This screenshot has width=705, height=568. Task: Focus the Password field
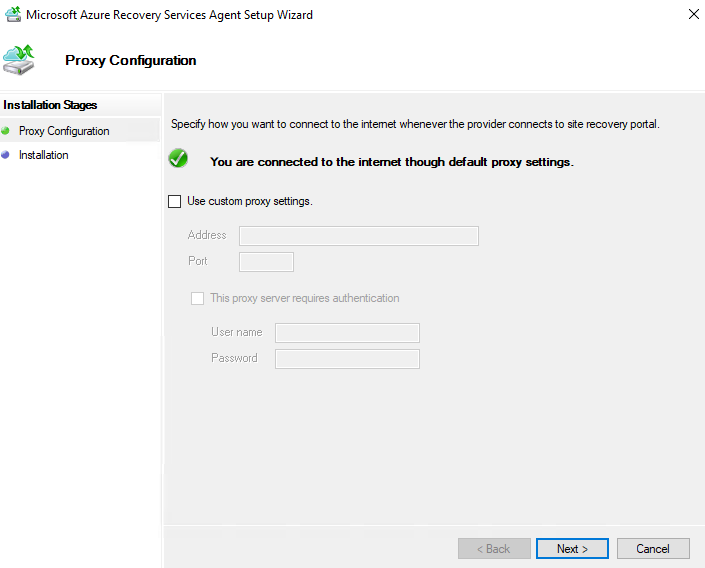[347, 359]
